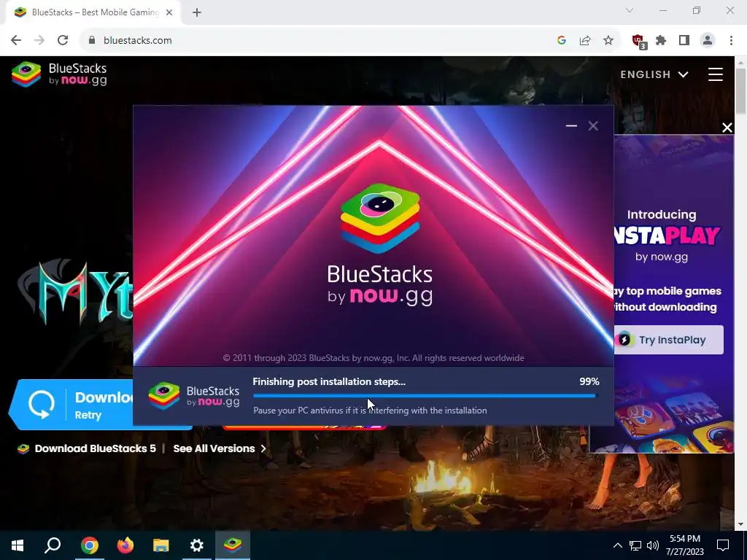The width and height of the screenshot is (747, 560).
Task: Close the BlueStacks browser tab
Action: 169,12
